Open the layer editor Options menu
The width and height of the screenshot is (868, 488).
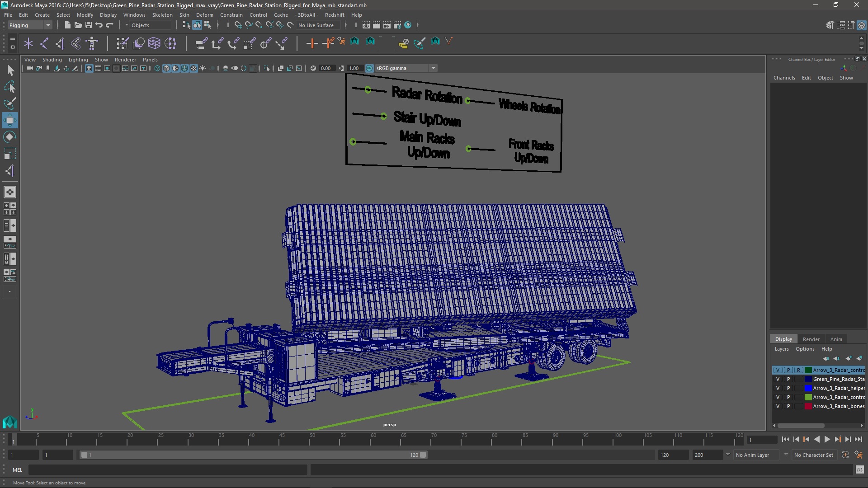pyautogui.click(x=805, y=349)
